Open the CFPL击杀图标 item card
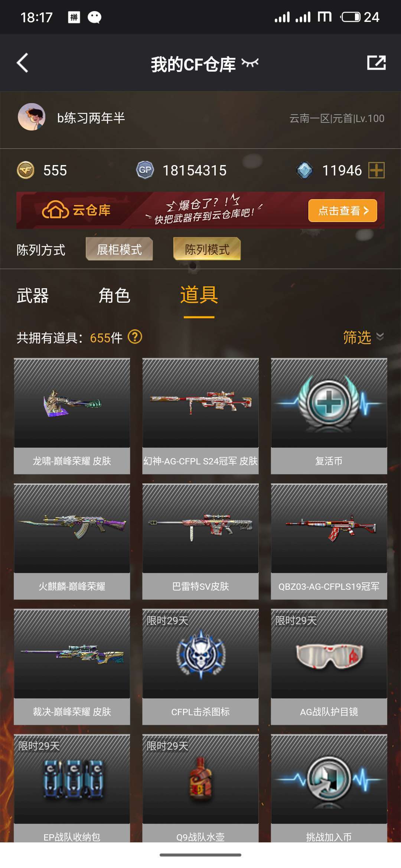The image size is (401, 868). tap(200, 667)
